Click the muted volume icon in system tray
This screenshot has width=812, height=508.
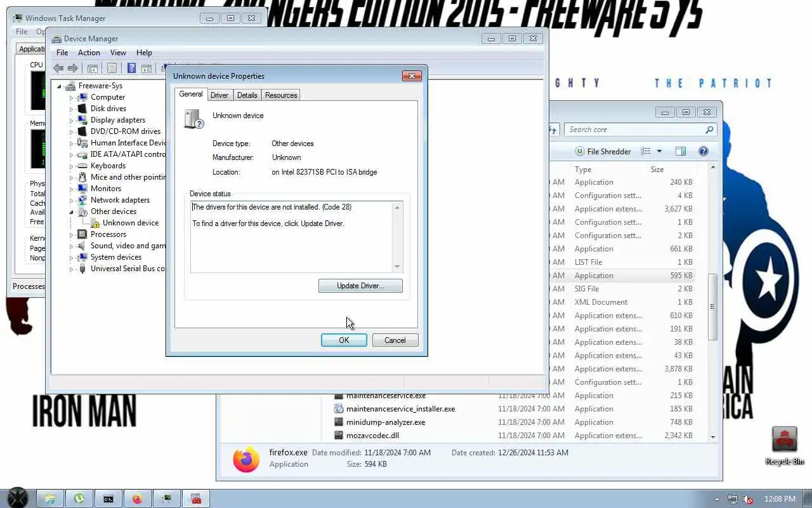pyautogui.click(x=748, y=499)
